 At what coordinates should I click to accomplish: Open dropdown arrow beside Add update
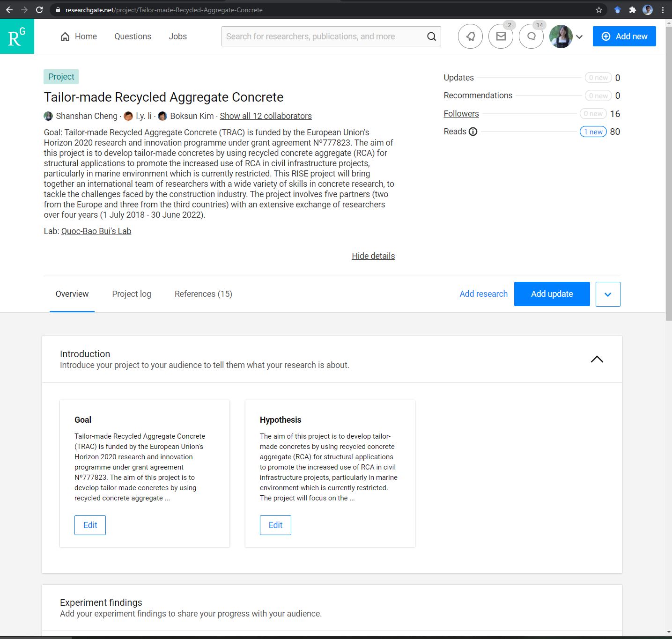pyautogui.click(x=608, y=294)
